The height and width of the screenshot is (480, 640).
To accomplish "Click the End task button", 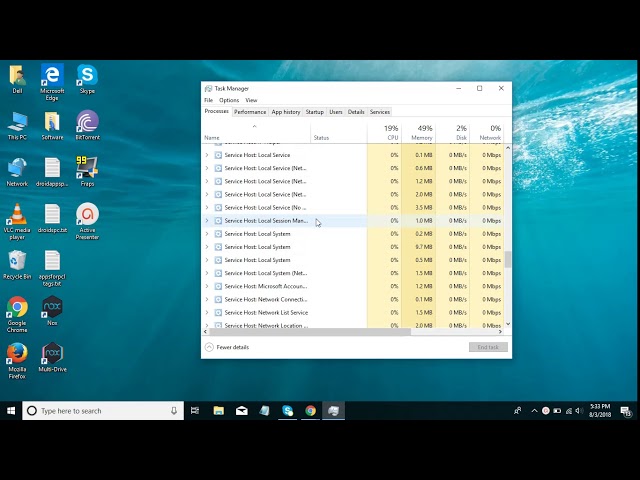I will [x=488, y=347].
